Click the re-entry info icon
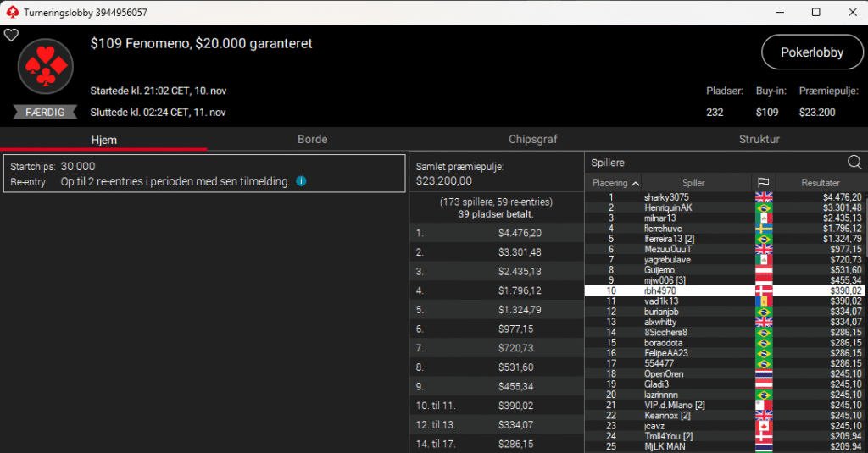The width and height of the screenshot is (868, 453). (x=301, y=181)
